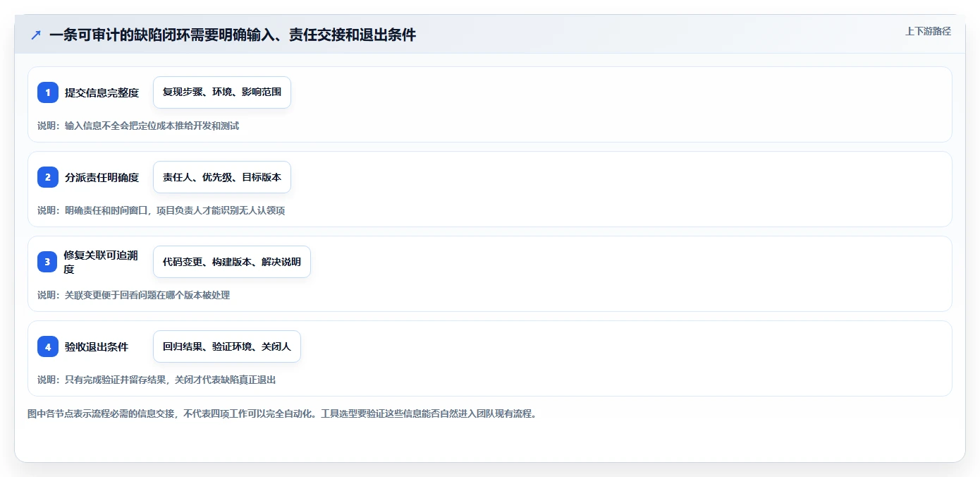Click the number 2 step badge
The width and height of the screenshot is (980, 477).
[x=48, y=177]
